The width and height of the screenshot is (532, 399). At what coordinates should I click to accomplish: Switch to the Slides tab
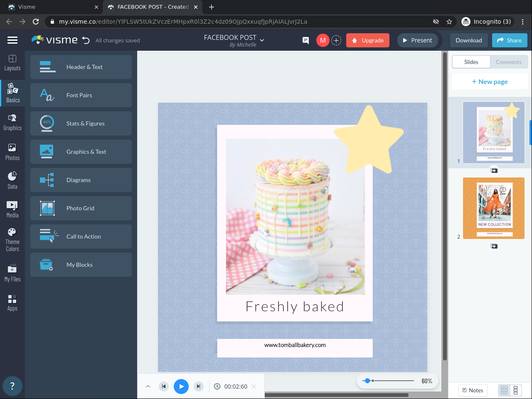[471, 62]
